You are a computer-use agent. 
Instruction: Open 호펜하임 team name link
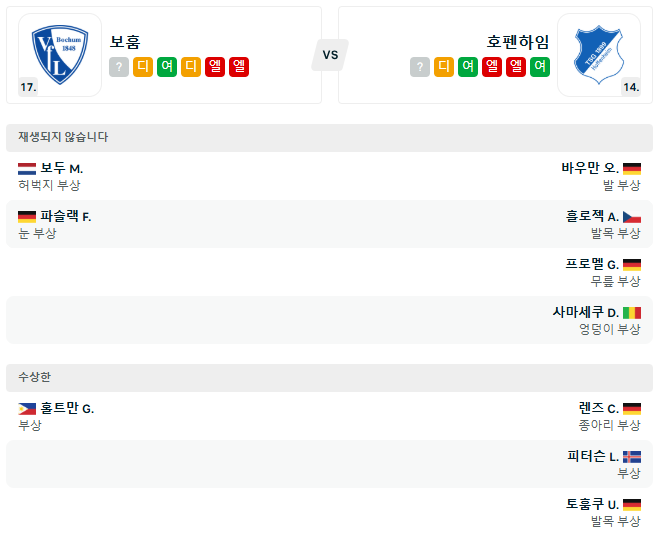[518, 41]
